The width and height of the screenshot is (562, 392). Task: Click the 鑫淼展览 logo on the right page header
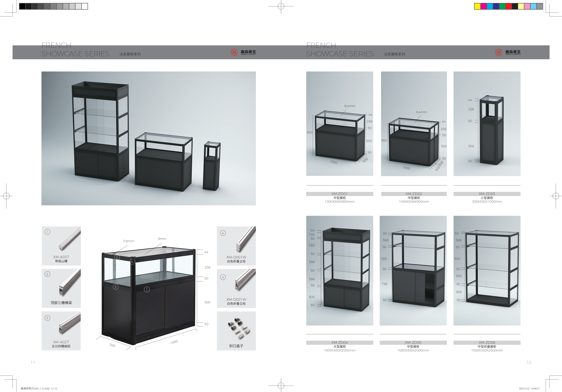click(x=508, y=52)
